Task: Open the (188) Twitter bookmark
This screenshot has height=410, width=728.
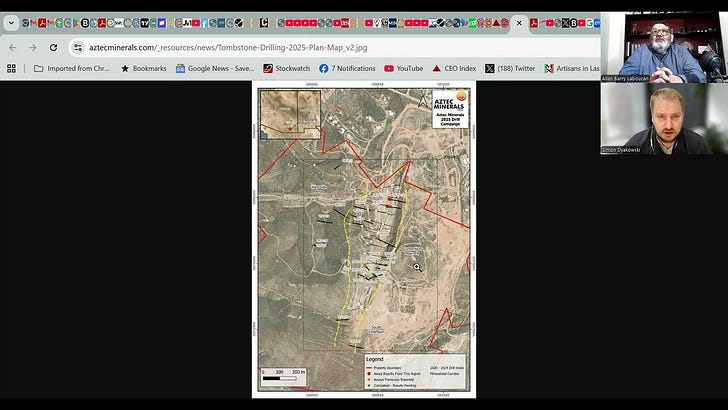Action: [x=510, y=68]
